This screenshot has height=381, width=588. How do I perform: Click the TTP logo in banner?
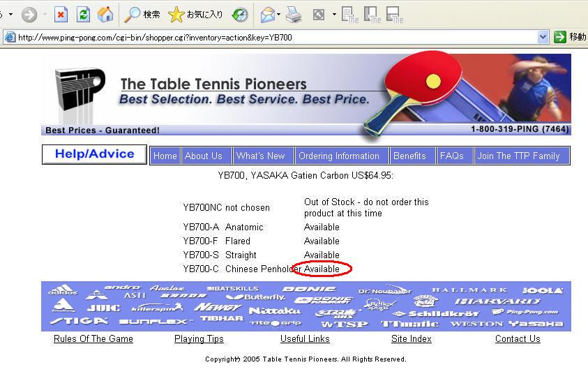point(80,89)
